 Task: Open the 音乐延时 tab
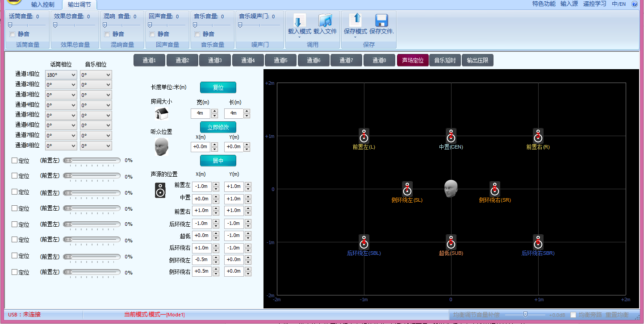tap(445, 60)
